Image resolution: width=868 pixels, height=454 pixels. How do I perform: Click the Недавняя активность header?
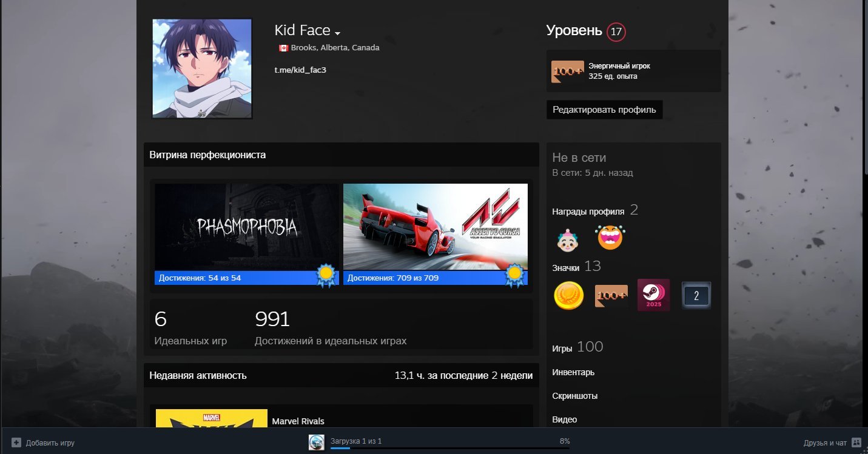198,375
